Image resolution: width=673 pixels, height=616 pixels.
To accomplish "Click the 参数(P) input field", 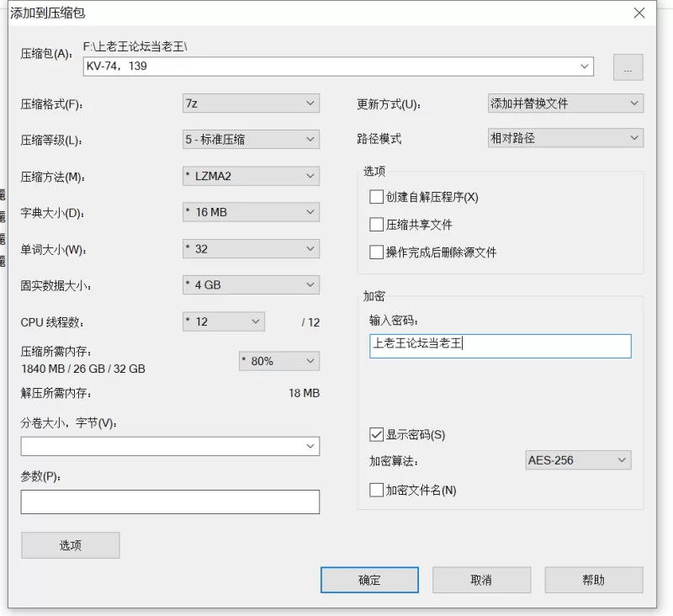I will 170,502.
